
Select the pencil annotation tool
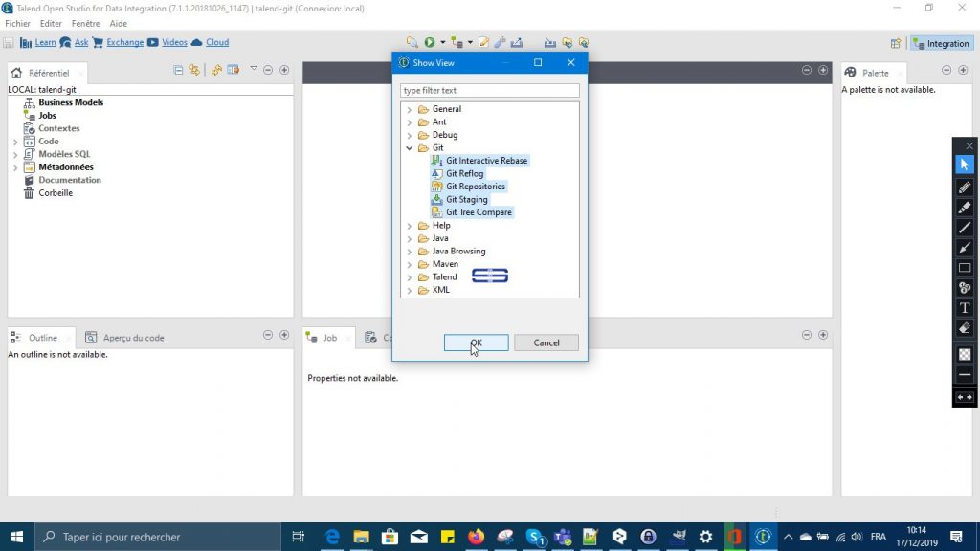(x=965, y=187)
